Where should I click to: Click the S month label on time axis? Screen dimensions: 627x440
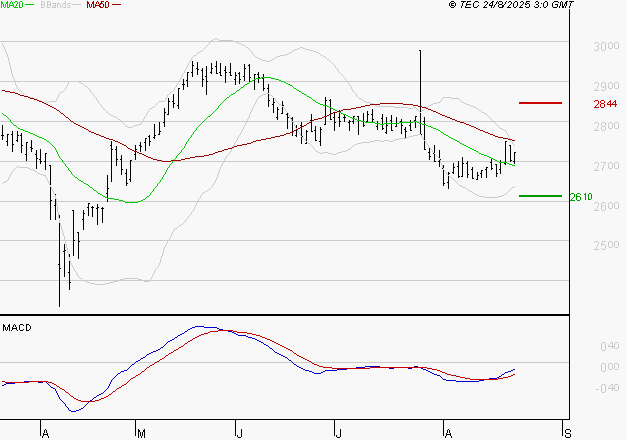(567, 434)
